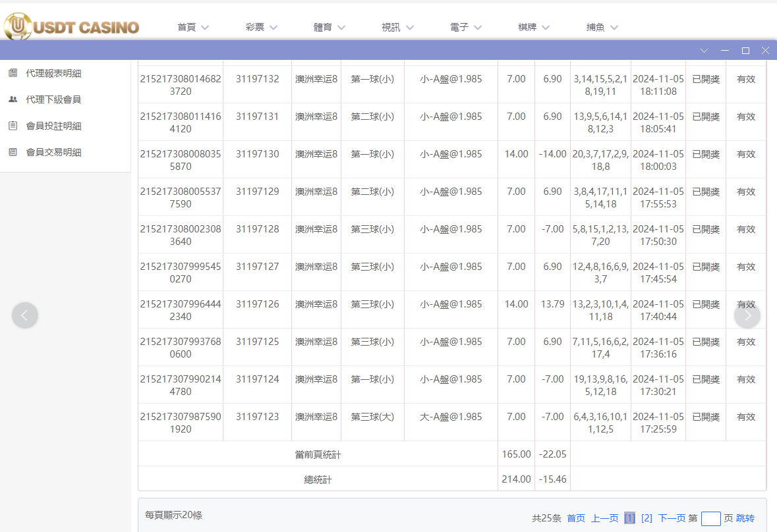Viewport: 777px width, 532px height.
Task: Click the 會員交易明細 transactions icon
Action: 11,152
